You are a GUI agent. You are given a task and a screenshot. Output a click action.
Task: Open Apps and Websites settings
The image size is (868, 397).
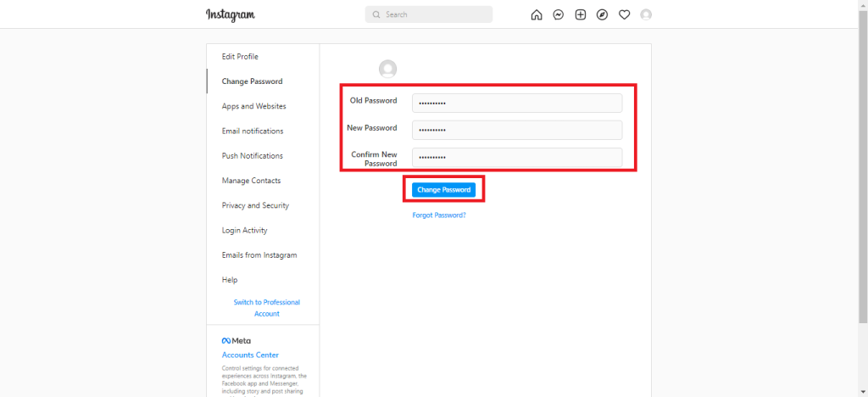(x=254, y=106)
